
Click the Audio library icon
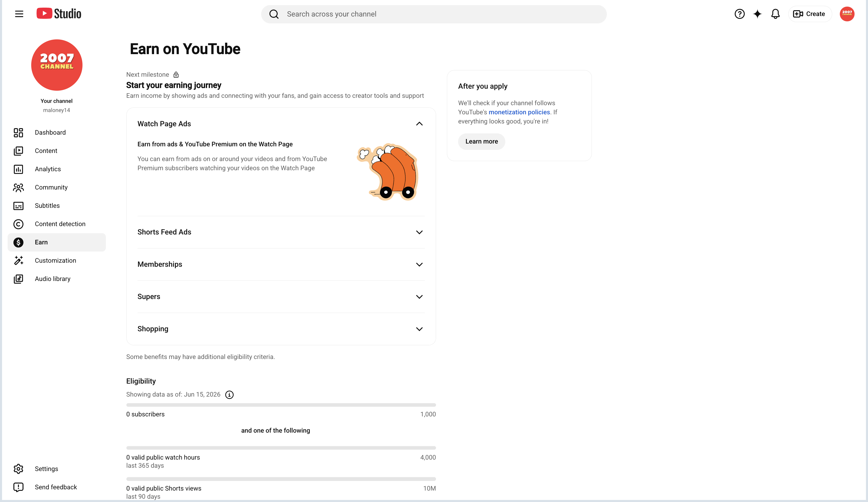(x=18, y=279)
